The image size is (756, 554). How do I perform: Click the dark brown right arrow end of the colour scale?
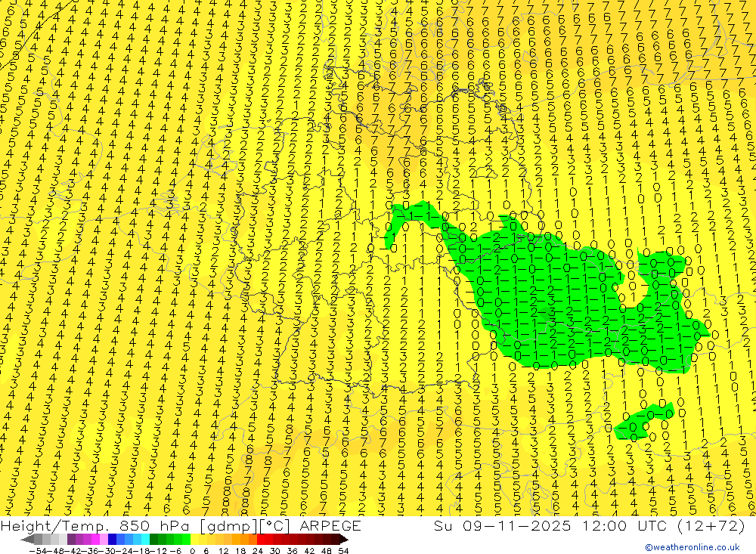(343, 539)
